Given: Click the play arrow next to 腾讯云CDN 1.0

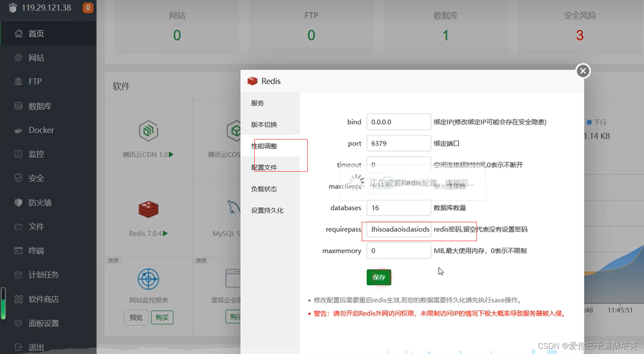Looking at the screenshot, I should 171,154.
